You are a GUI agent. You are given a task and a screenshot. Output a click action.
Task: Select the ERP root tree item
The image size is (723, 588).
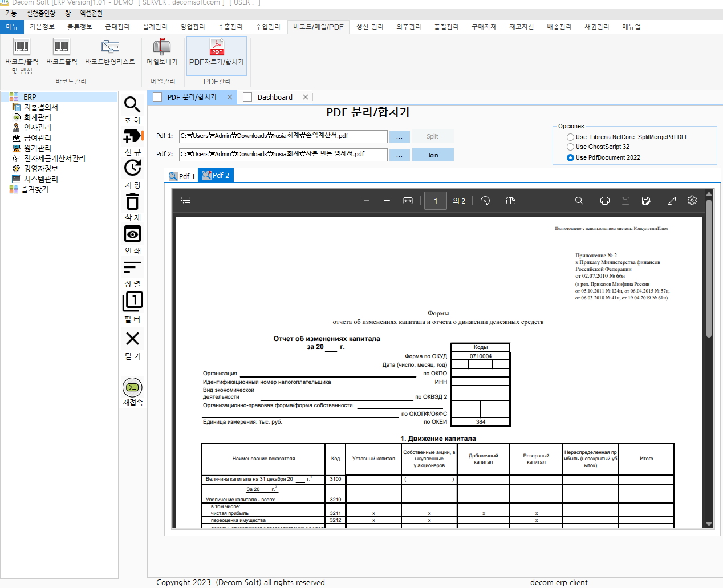point(29,97)
